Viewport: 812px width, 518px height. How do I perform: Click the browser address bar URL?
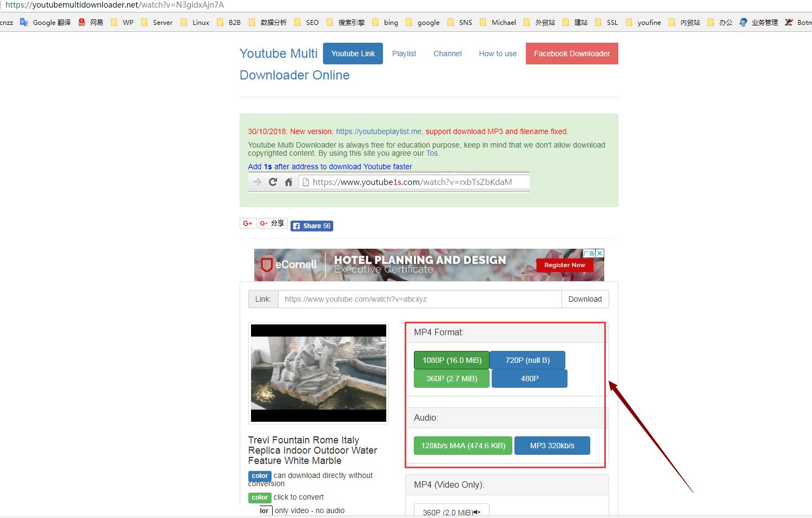(115, 5)
